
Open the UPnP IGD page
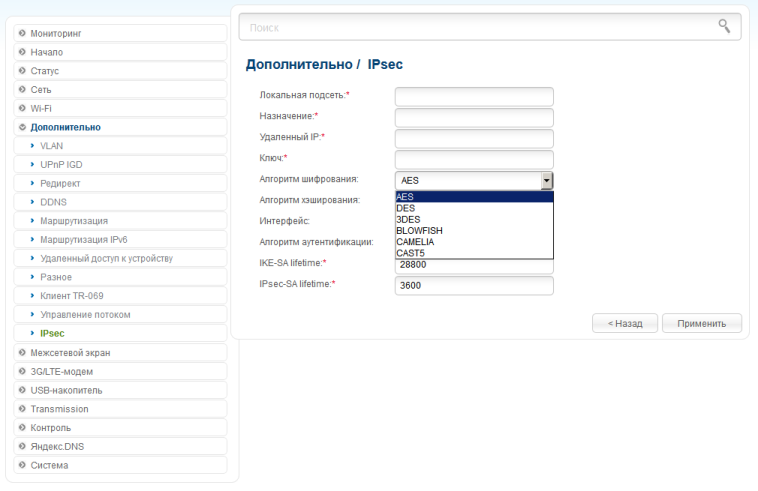pyautogui.click(x=120, y=165)
